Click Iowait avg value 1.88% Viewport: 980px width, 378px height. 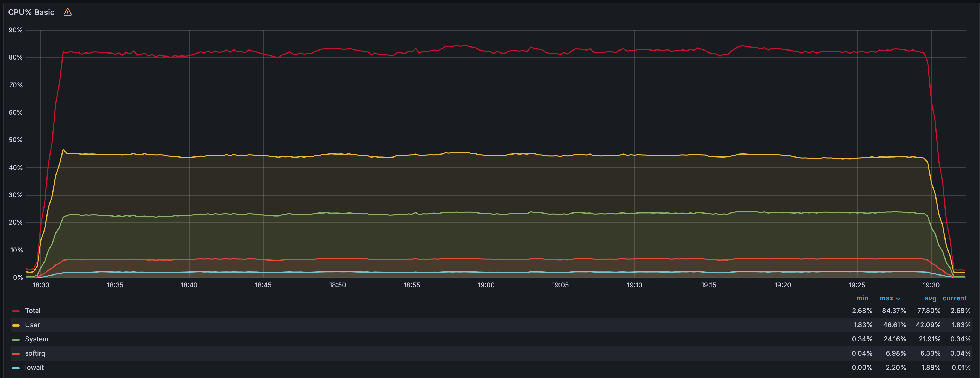click(x=931, y=367)
